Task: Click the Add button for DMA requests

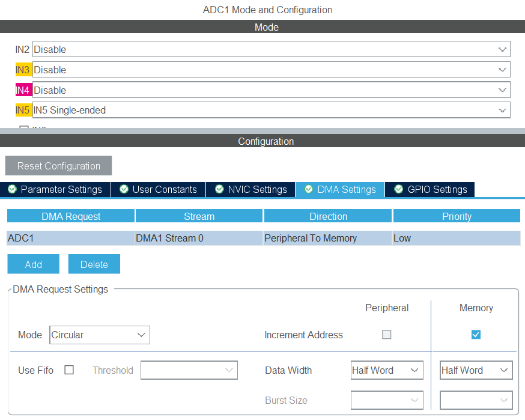Action: 33,264
